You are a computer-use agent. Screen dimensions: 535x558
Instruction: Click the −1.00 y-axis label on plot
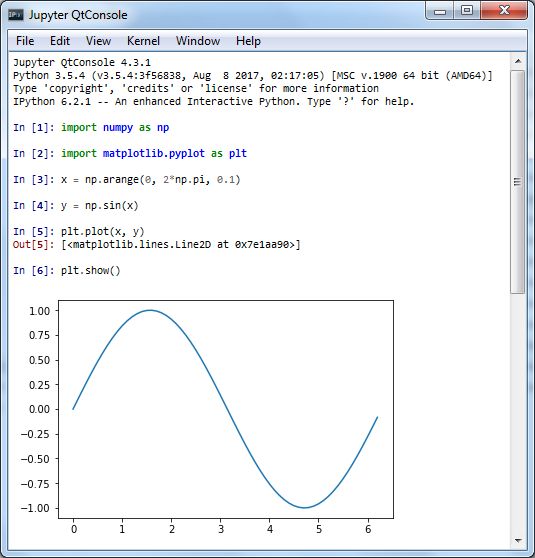[35, 508]
